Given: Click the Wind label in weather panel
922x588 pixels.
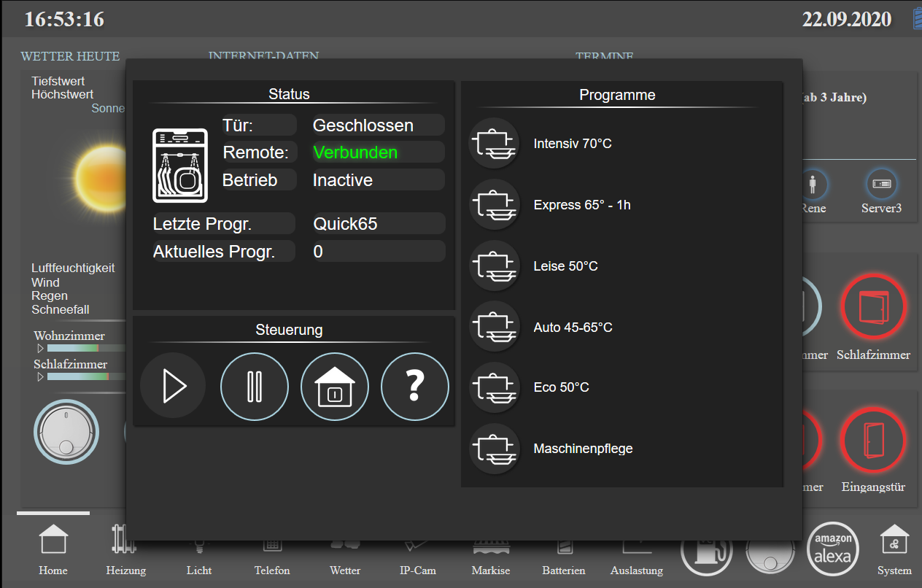Looking at the screenshot, I should (45, 282).
